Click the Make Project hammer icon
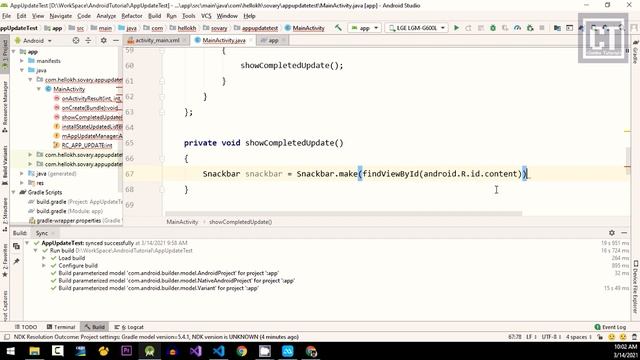640x360 pixels. 338,28
